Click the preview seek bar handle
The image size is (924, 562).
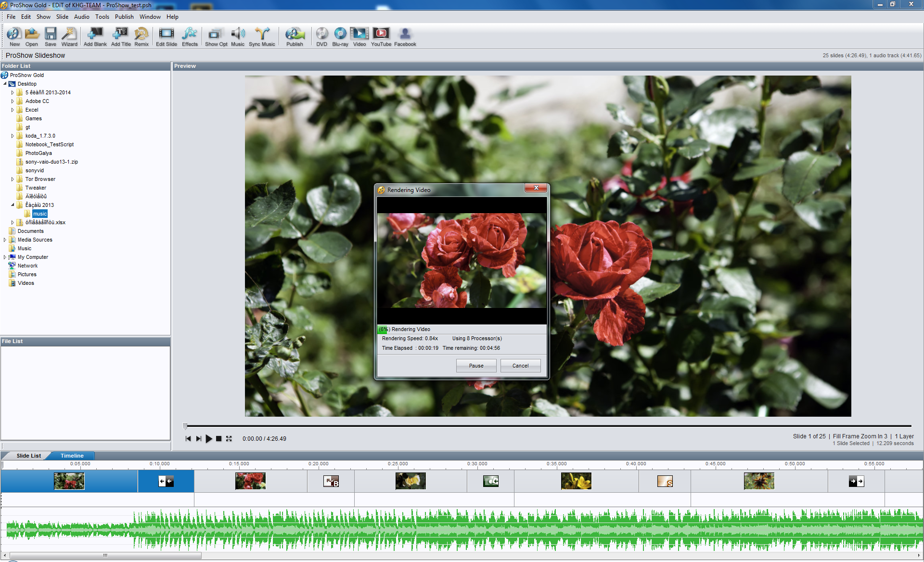coord(185,426)
